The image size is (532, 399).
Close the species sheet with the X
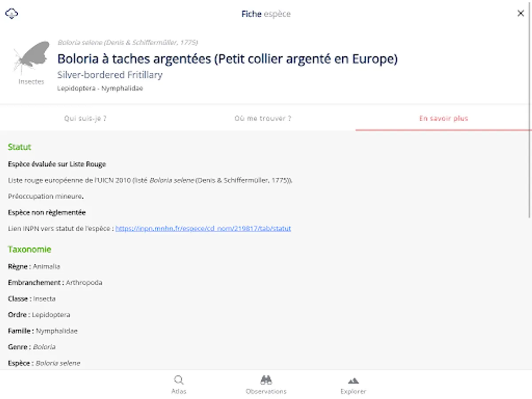click(x=520, y=14)
